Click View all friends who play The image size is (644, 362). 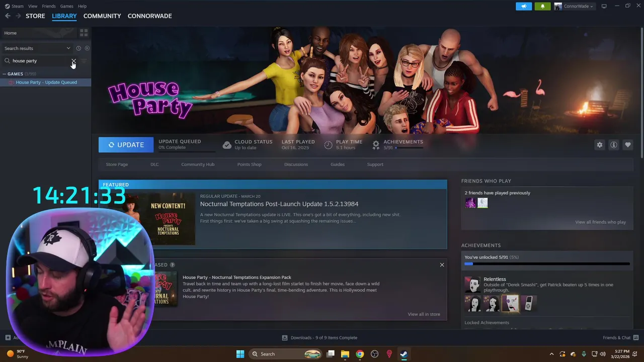click(x=600, y=222)
